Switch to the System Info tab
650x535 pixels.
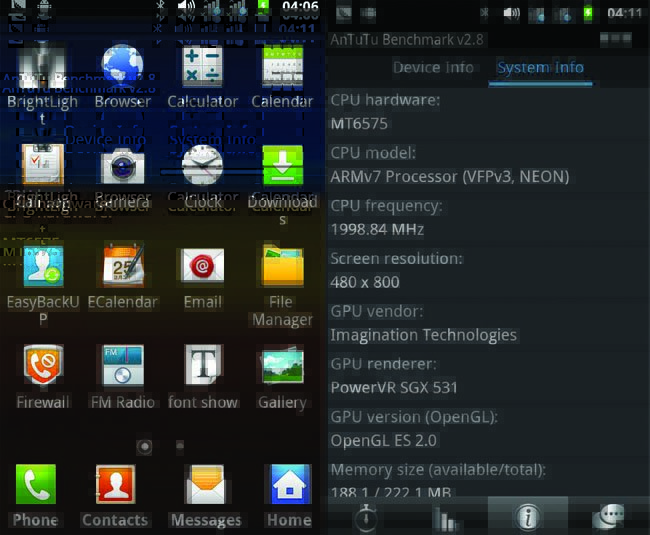click(x=541, y=68)
